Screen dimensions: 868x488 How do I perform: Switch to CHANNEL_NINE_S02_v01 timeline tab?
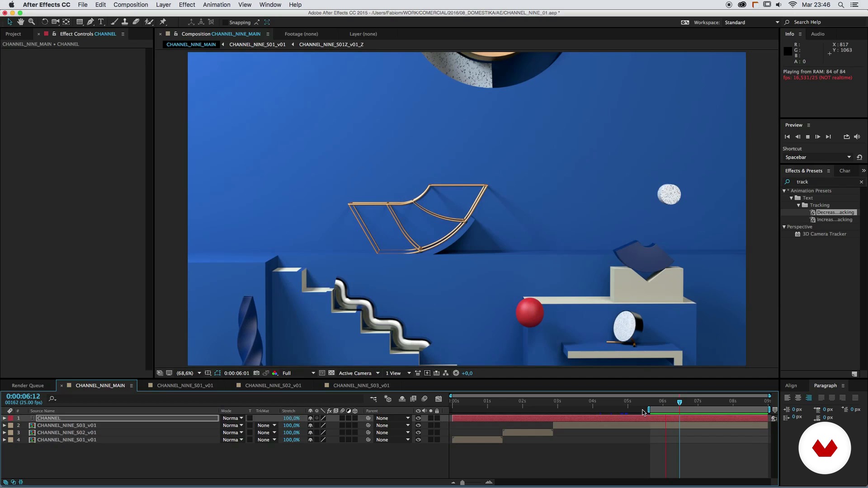pyautogui.click(x=273, y=385)
